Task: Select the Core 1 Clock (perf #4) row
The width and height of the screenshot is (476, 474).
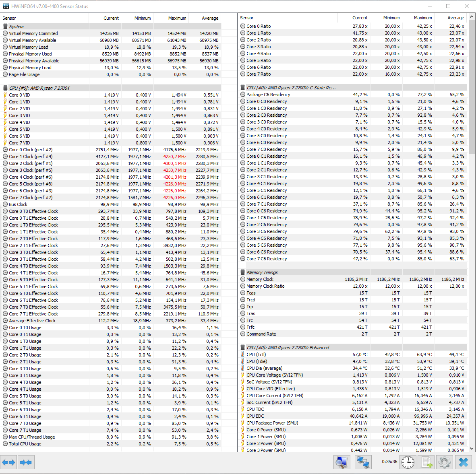Action: (110, 157)
